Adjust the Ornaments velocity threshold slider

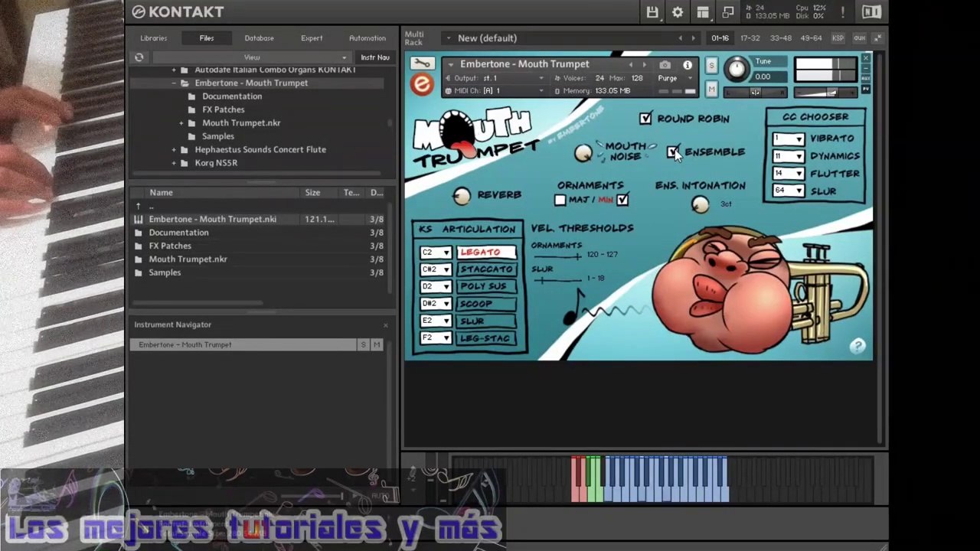click(558, 257)
